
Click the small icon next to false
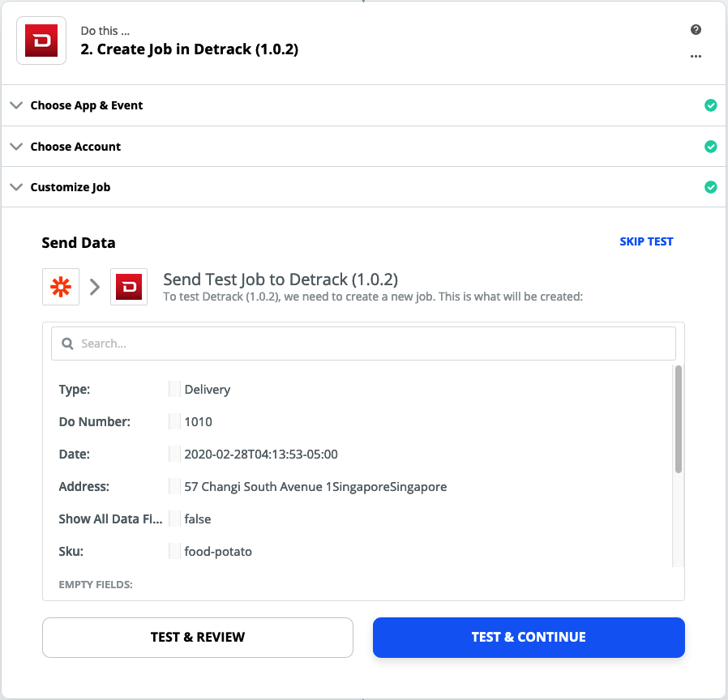(x=174, y=519)
